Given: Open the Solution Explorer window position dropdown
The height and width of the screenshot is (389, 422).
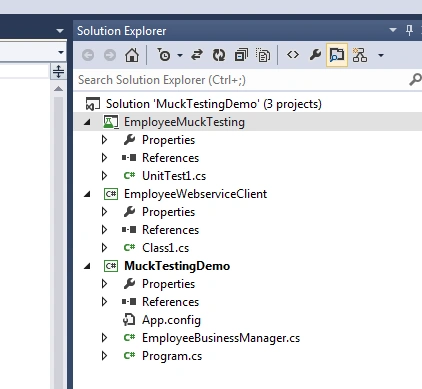Looking at the screenshot, I should [393, 30].
